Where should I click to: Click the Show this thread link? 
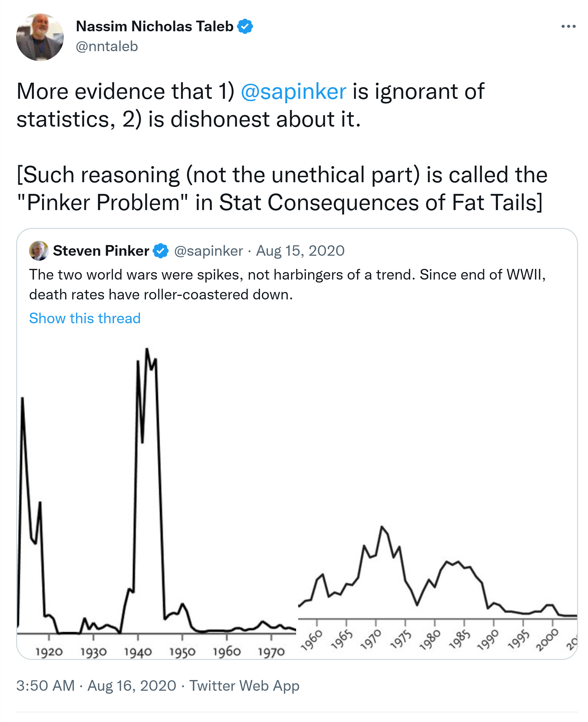pyautogui.click(x=85, y=318)
